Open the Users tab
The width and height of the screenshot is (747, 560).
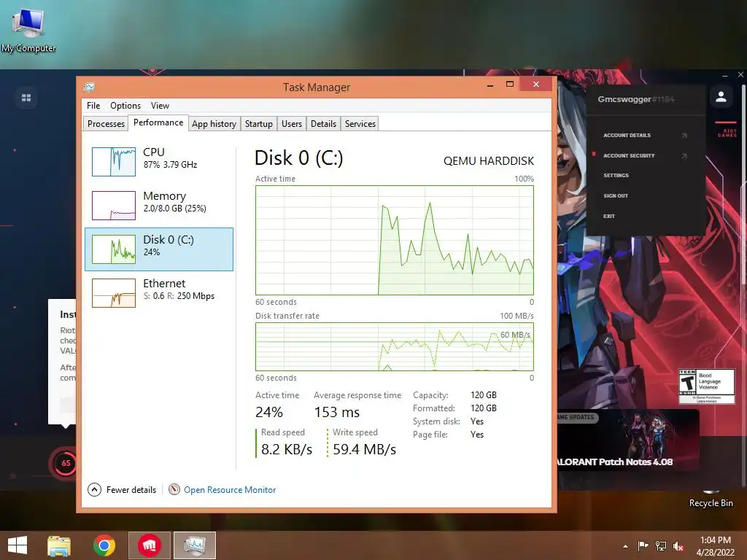(292, 124)
